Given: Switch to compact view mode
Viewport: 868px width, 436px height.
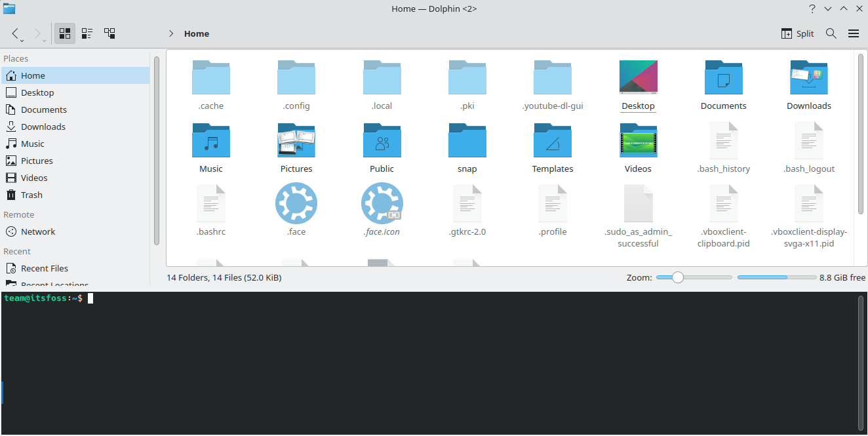Looking at the screenshot, I should pyautogui.click(x=87, y=33).
